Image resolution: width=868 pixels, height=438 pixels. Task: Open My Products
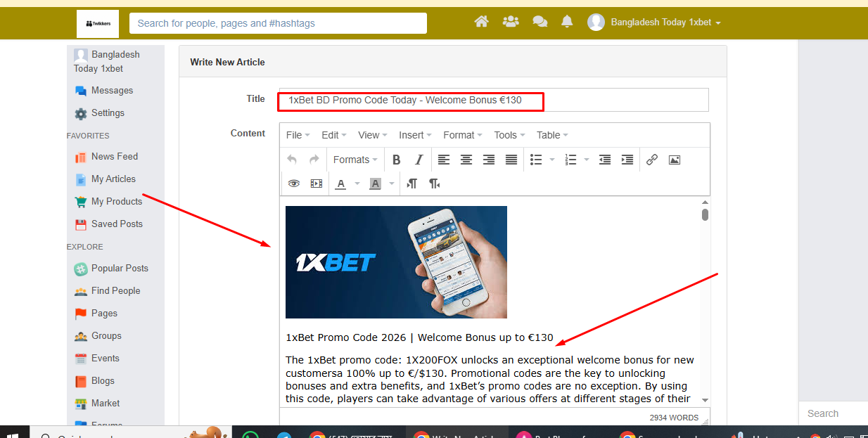point(117,202)
